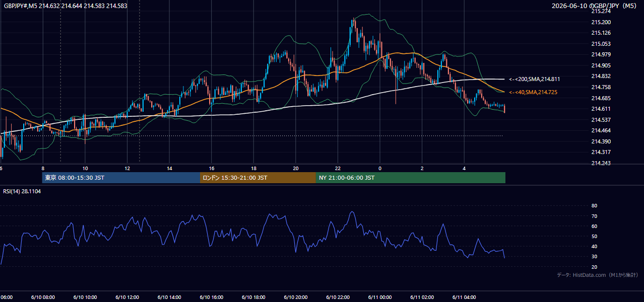Click price axis value 215.274
The height and width of the screenshot is (302, 644).
pyautogui.click(x=601, y=11)
